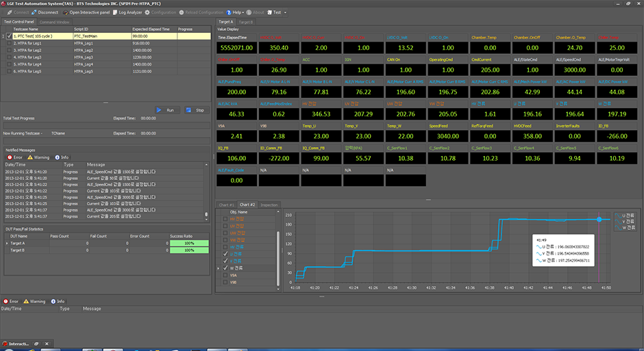Check the HTPA for Leg2 testcase
This screenshot has width=644, height=351.
pos(9,50)
